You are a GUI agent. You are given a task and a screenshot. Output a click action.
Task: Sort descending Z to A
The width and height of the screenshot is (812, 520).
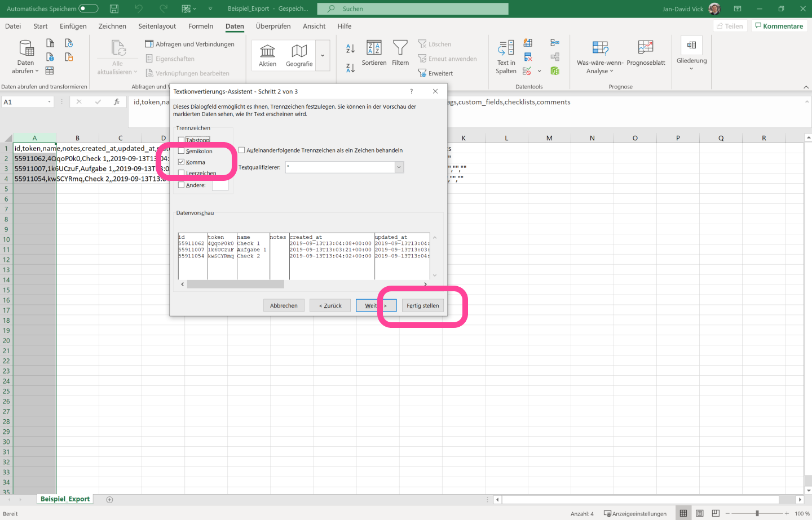click(x=350, y=68)
